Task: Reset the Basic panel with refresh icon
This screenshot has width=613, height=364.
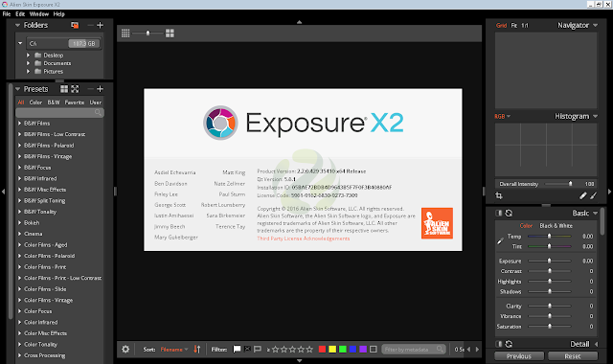Action: pyautogui.click(x=509, y=213)
